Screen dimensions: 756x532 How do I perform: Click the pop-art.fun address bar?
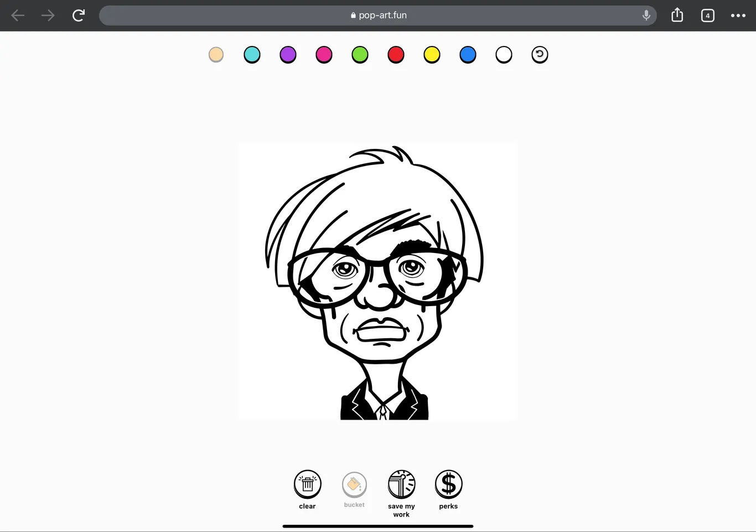point(378,15)
